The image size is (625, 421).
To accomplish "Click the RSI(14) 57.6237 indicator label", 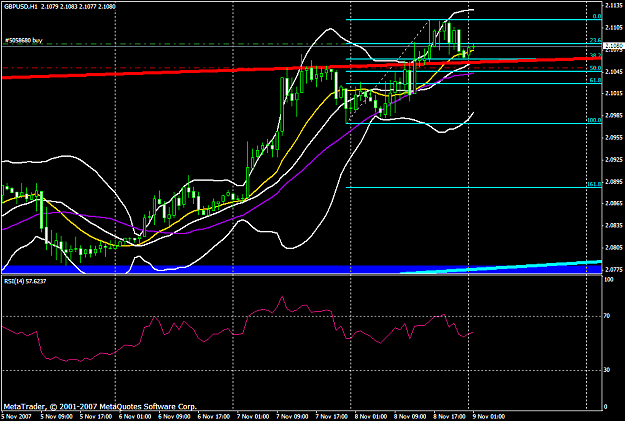I will (x=25, y=281).
